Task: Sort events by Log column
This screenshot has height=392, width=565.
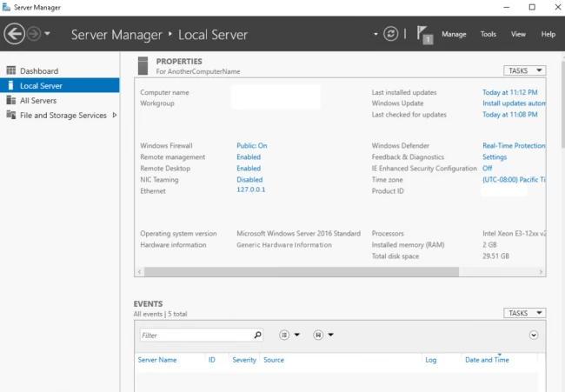Action: (430, 360)
